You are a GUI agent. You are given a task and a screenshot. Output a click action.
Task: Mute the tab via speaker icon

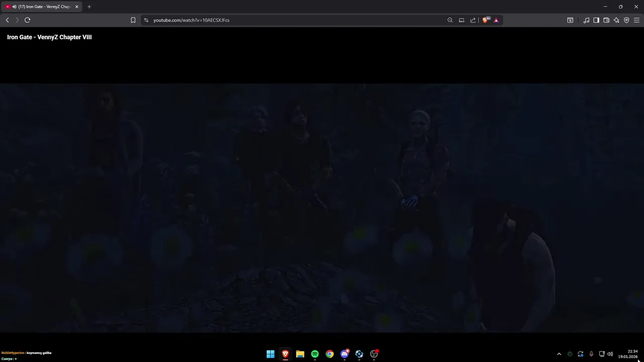pyautogui.click(x=14, y=7)
